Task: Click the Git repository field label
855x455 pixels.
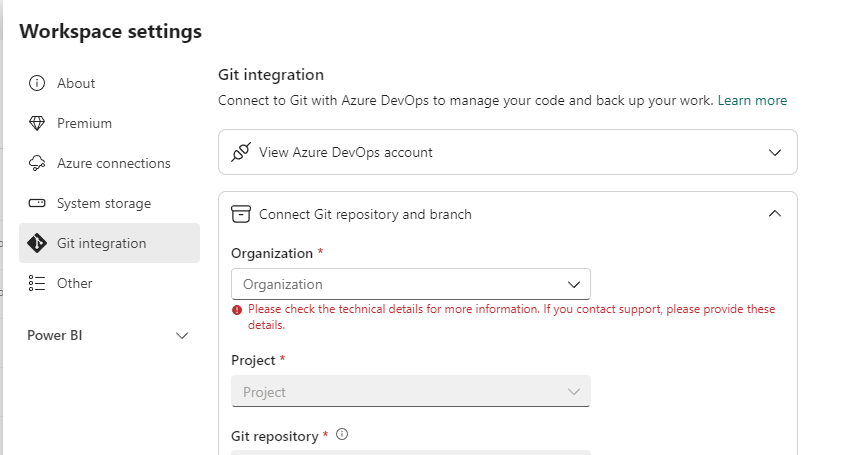Action: pos(274,436)
